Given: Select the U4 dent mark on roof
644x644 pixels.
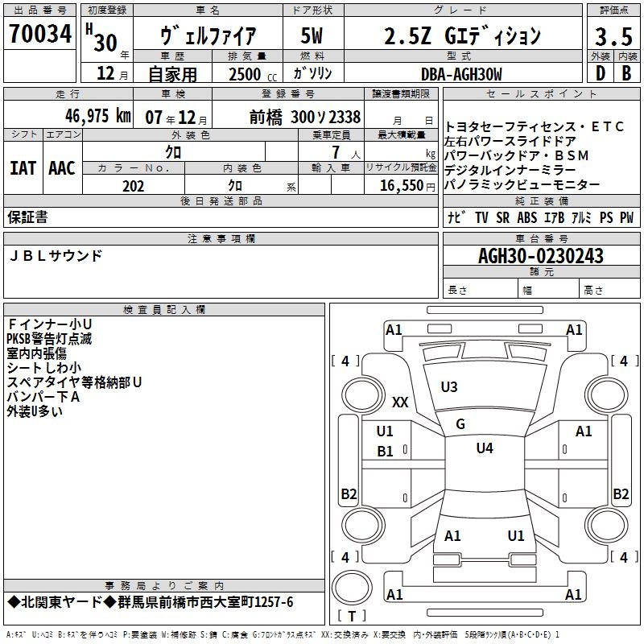Looking at the screenshot, I should pos(485,448).
